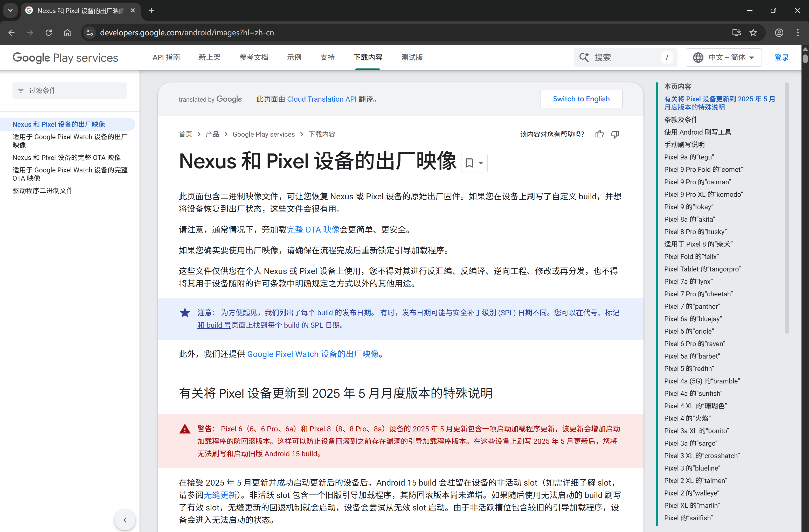Click the browser address bar URL
The width and height of the screenshot is (809, 532).
(x=186, y=33)
